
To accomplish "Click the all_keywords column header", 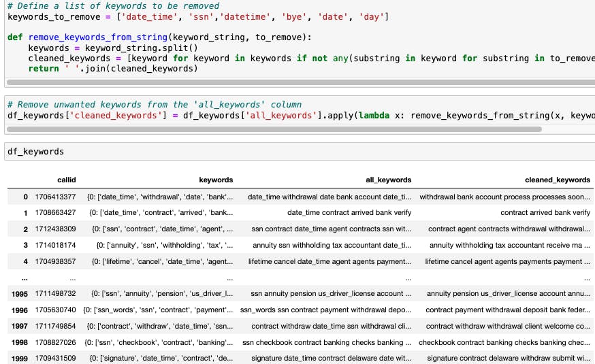I will coord(388,180).
